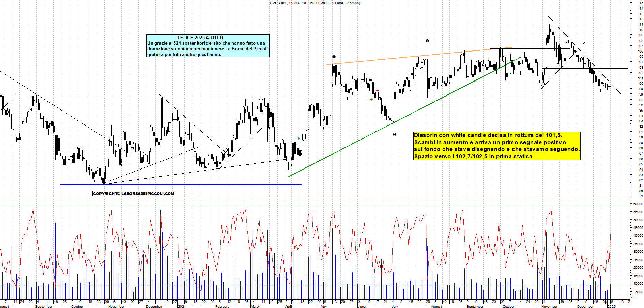Click wave marker number 2 circle
This screenshot has width=644, height=308.
coord(395,135)
